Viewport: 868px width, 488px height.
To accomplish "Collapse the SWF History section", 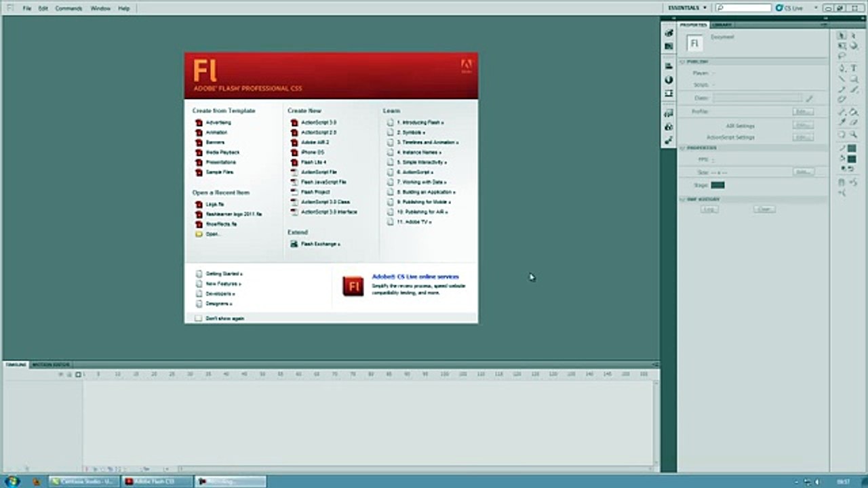I will [x=684, y=199].
